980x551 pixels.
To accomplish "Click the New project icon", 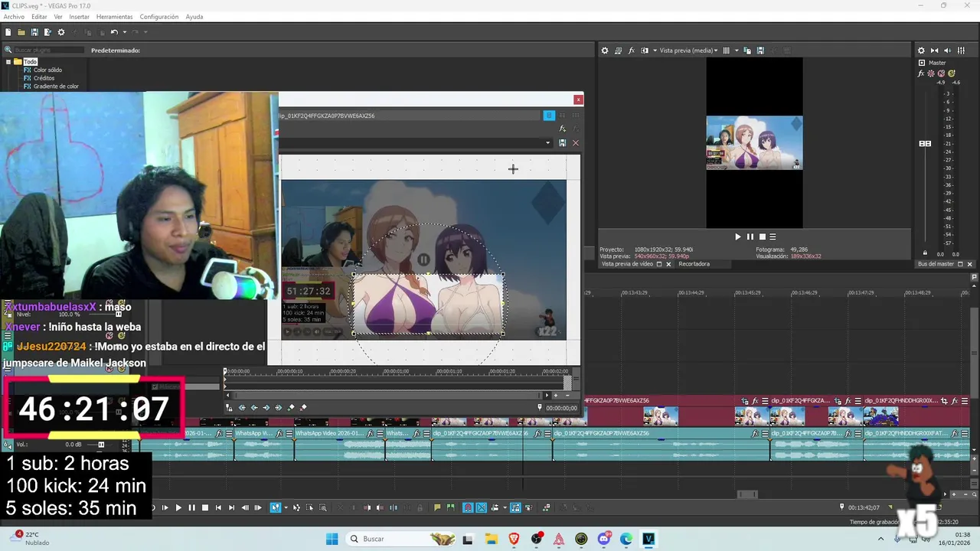I will click(x=8, y=32).
